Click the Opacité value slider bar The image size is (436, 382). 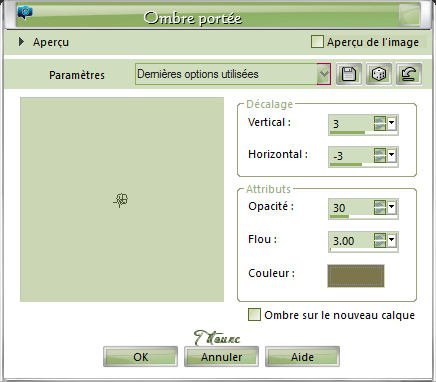[363, 217]
